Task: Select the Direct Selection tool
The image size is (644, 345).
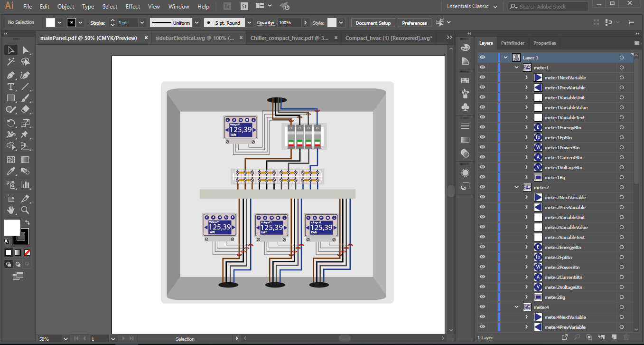Action: click(25, 50)
